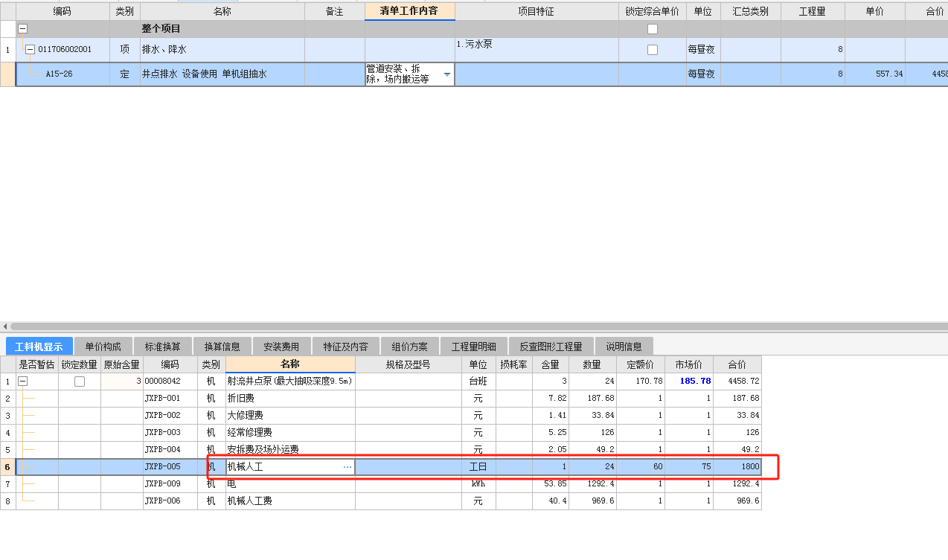Image resolution: width=948 pixels, height=560 pixels.
Task: Select code JXPB-005
Action: [x=170, y=467]
